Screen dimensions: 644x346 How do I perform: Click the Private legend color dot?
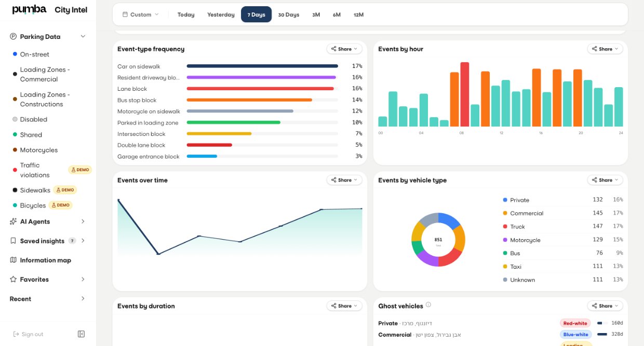(x=505, y=200)
